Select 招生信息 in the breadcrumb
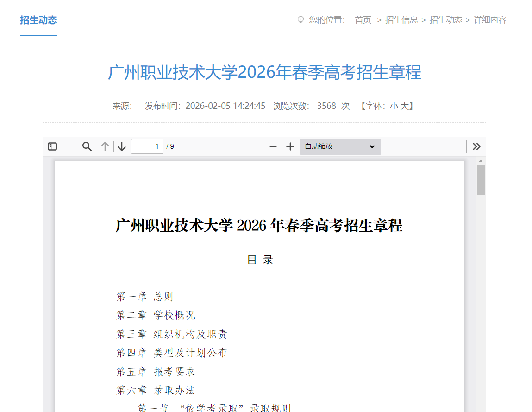 click(x=401, y=19)
